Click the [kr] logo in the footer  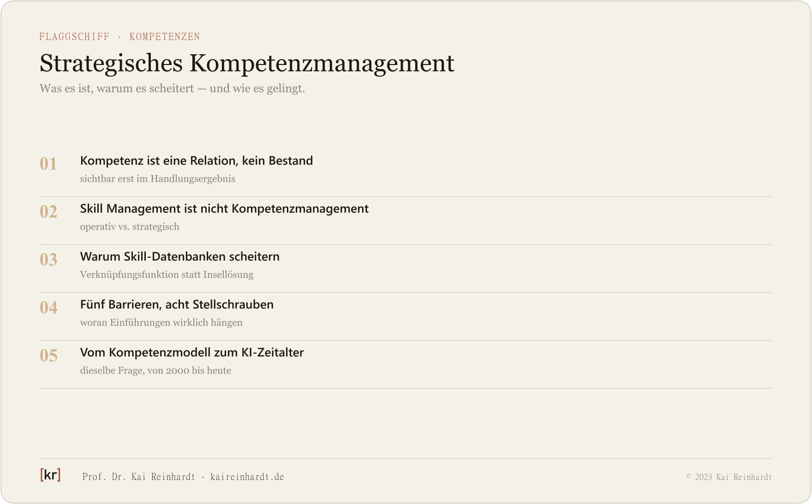pos(50,475)
